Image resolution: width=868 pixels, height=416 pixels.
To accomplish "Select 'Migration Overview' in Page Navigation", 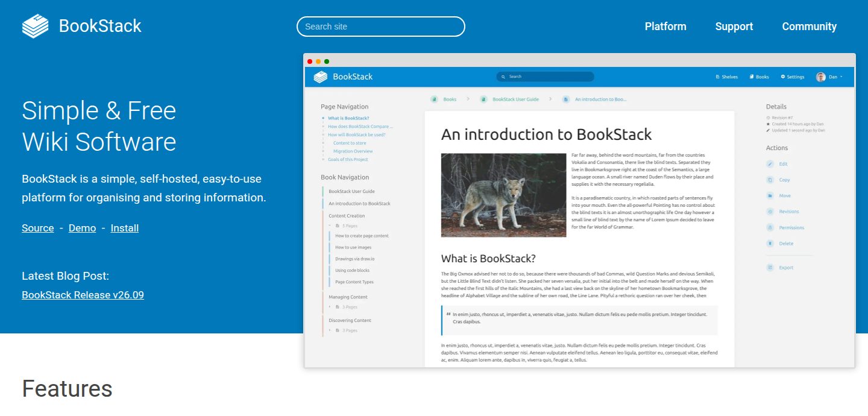I will click(x=353, y=151).
